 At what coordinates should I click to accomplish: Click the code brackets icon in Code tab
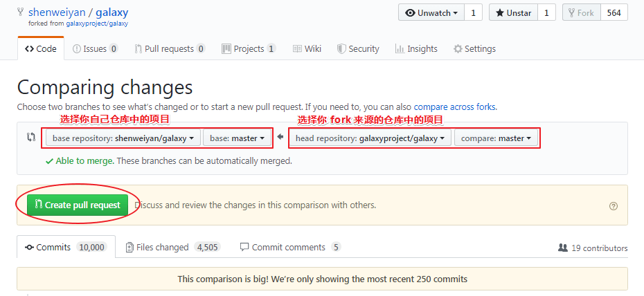tap(29, 49)
